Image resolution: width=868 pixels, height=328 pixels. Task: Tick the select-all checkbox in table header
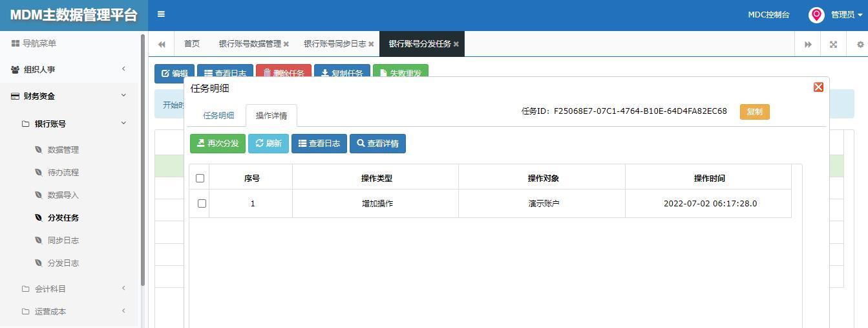click(x=200, y=178)
